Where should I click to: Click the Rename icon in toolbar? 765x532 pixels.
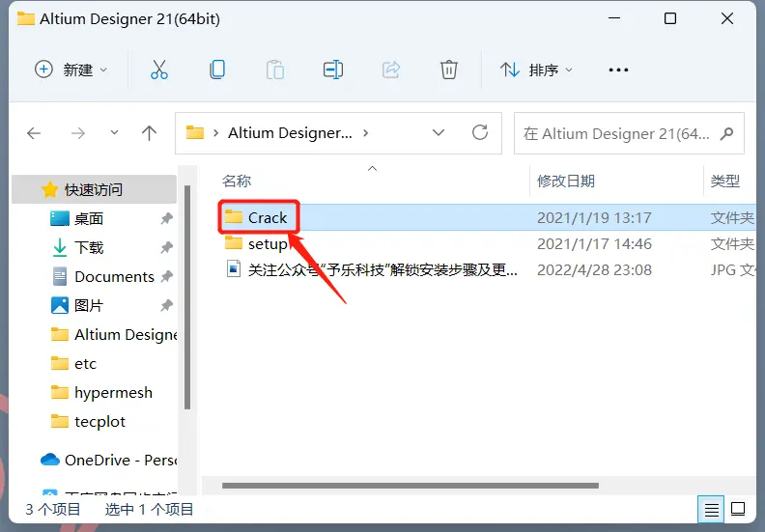(333, 70)
